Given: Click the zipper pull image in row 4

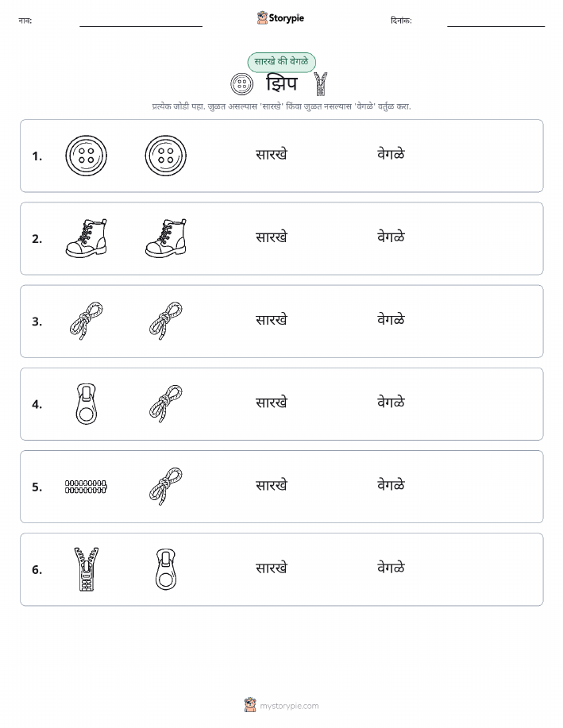Looking at the screenshot, I should click(x=86, y=404).
